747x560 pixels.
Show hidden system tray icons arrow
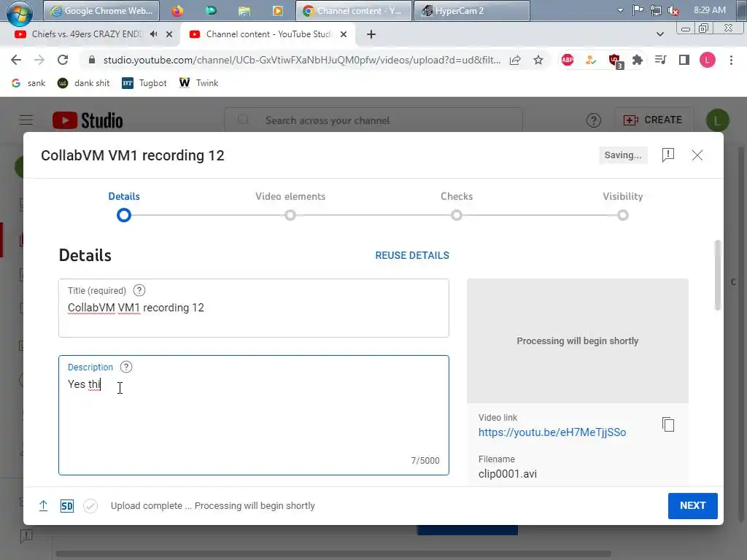(x=620, y=10)
